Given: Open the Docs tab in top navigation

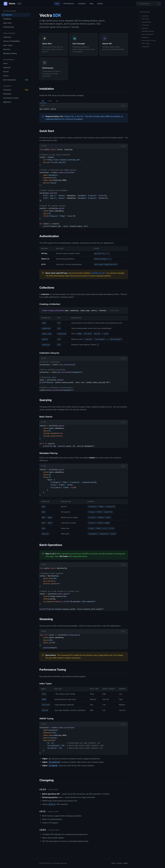Looking at the screenshot, I should pos(57,4).
